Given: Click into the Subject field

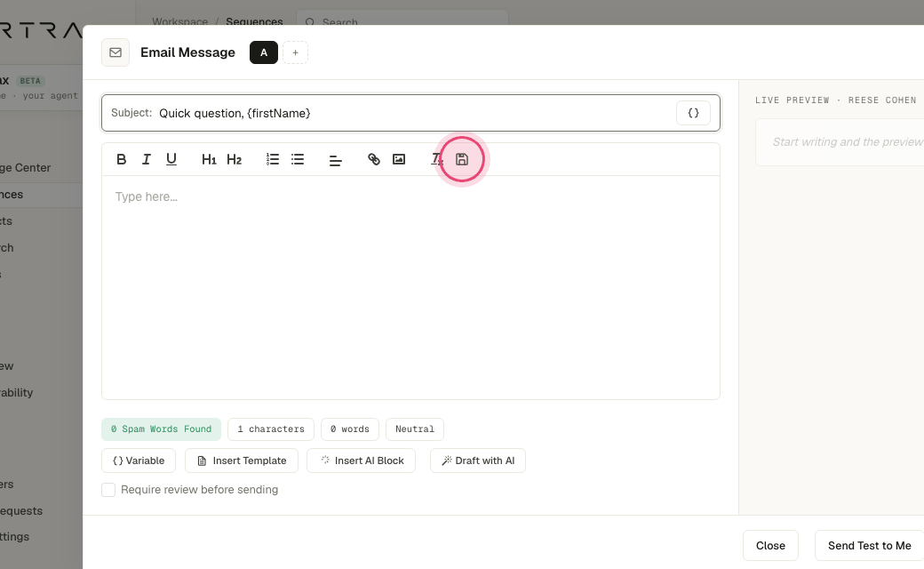Looking at the screenshot, I should click(410, 113).
